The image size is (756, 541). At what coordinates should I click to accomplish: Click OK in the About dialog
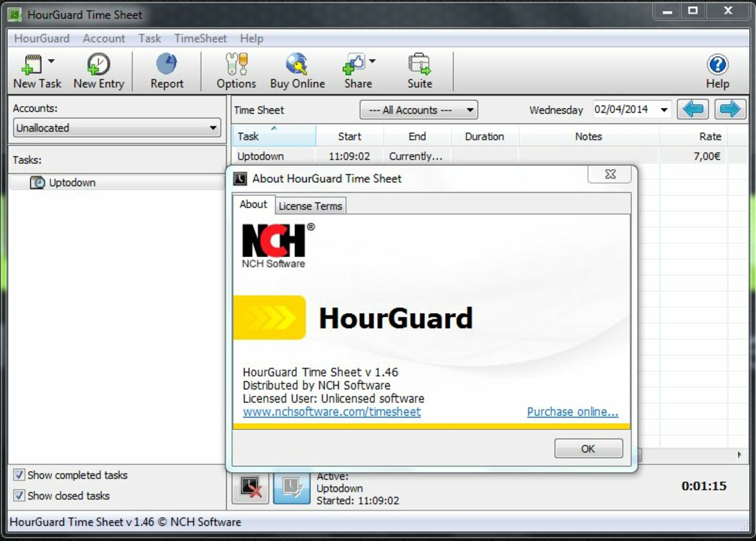click(x=588, y=448)
